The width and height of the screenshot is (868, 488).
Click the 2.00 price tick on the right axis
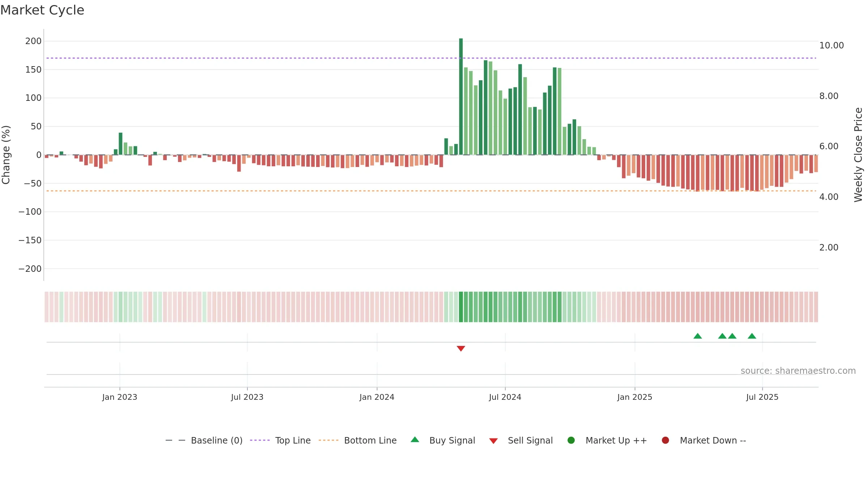829,248
